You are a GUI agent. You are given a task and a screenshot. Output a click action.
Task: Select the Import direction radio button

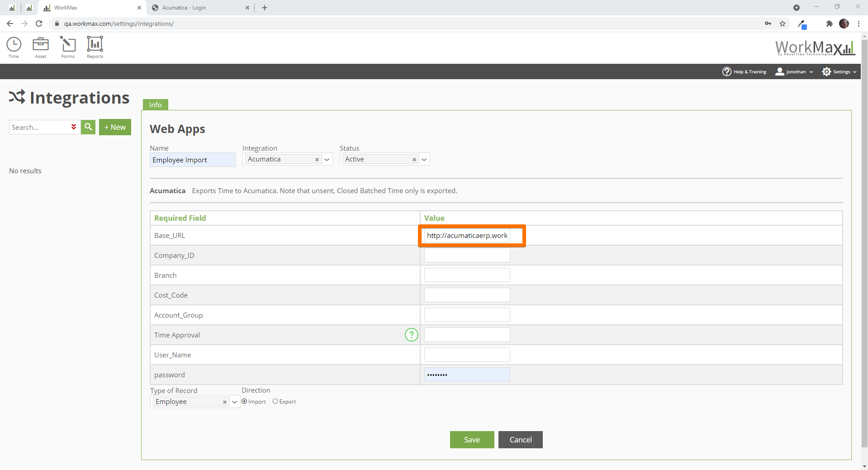coord(244,401)
